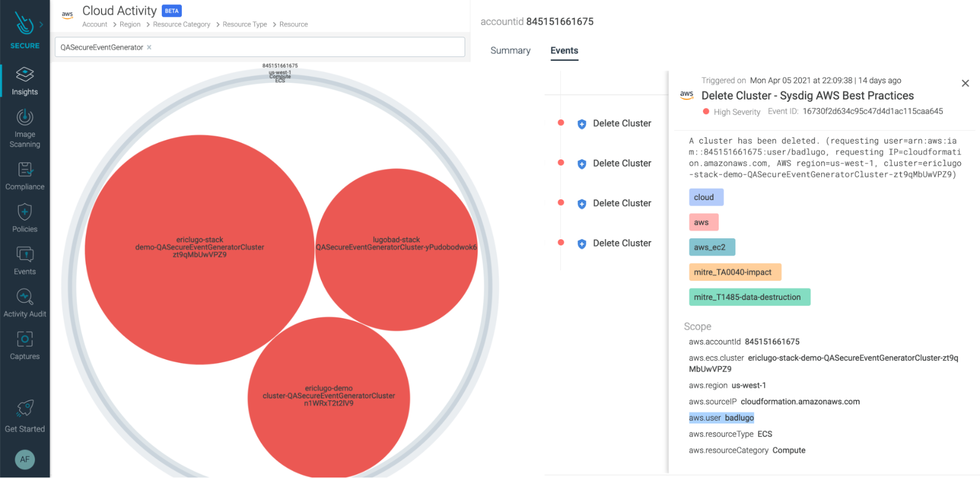This screenshot has width=980, height=478.
Task: Select the third Delete Cluster event
Action: tap(622, 203)
